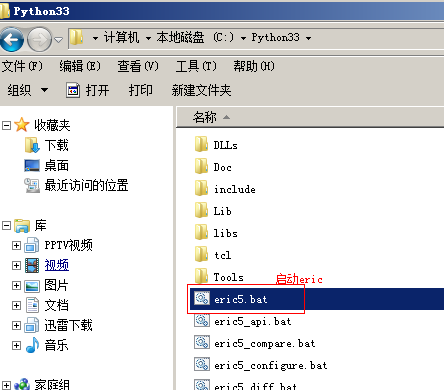
Task: Select the DLLs folder icon
Action: (x=201, y=144)
